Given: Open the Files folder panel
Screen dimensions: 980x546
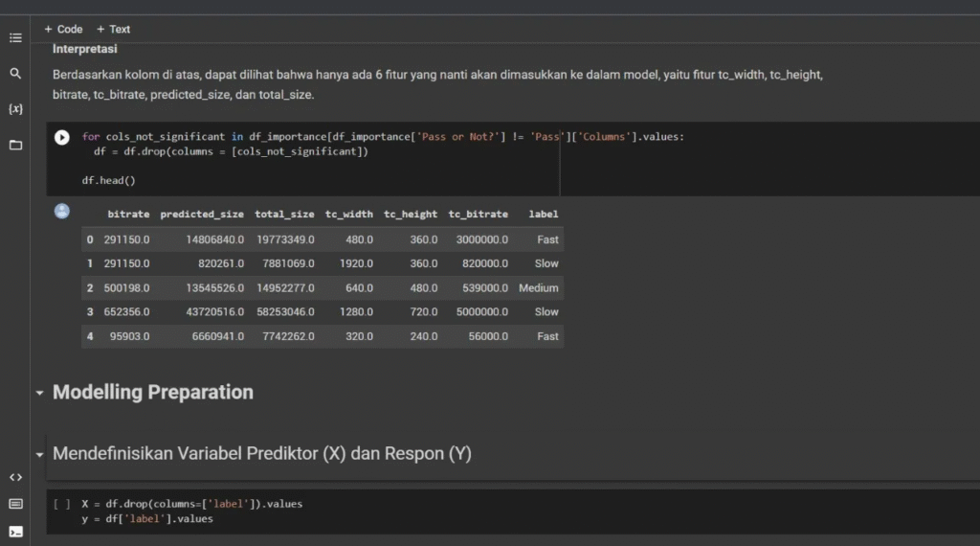Looking at the screenshot, I should tap(15, 145).
